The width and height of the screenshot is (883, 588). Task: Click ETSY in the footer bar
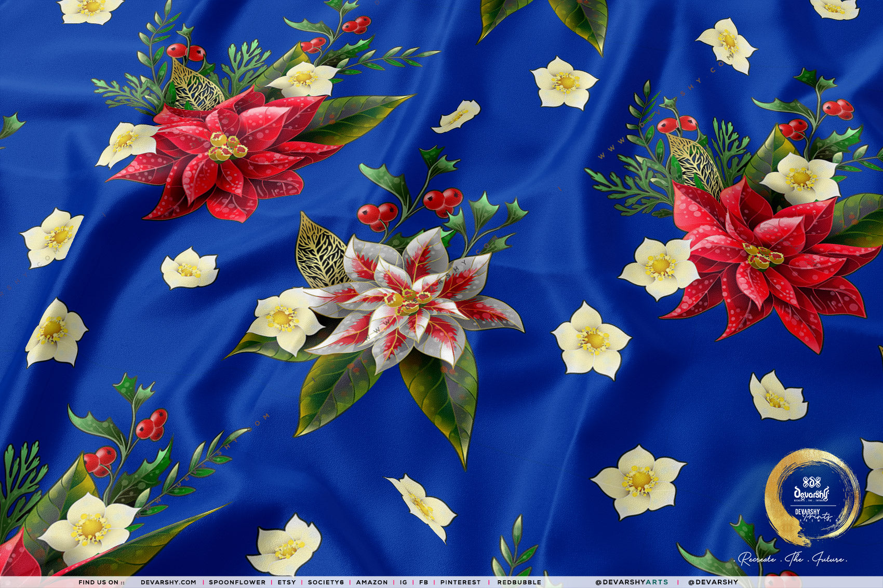[x=287, y=582]
